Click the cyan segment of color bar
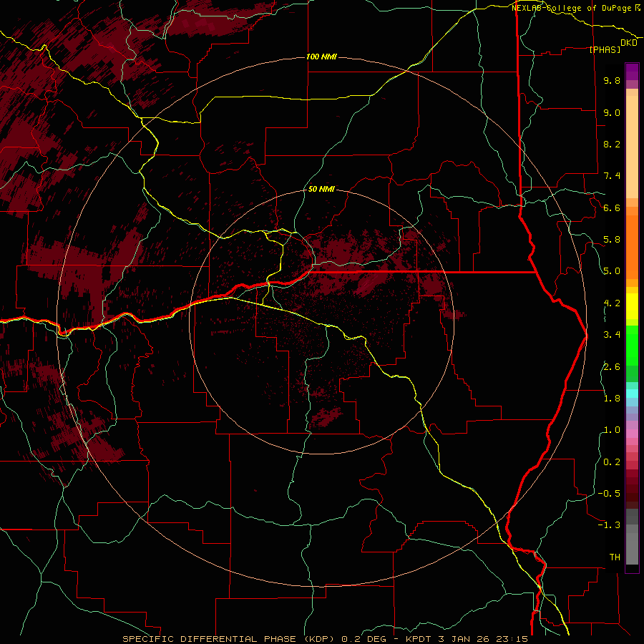The height and width of the screenshot is (644, 644). (x=632, y=394)
